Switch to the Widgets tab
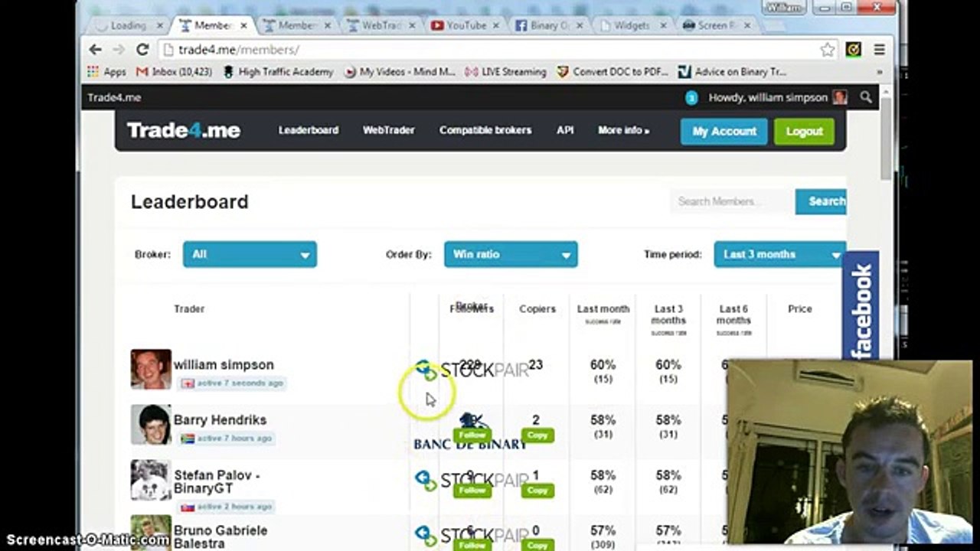Screen dimensions: 980x551 [x=632, y=25]
